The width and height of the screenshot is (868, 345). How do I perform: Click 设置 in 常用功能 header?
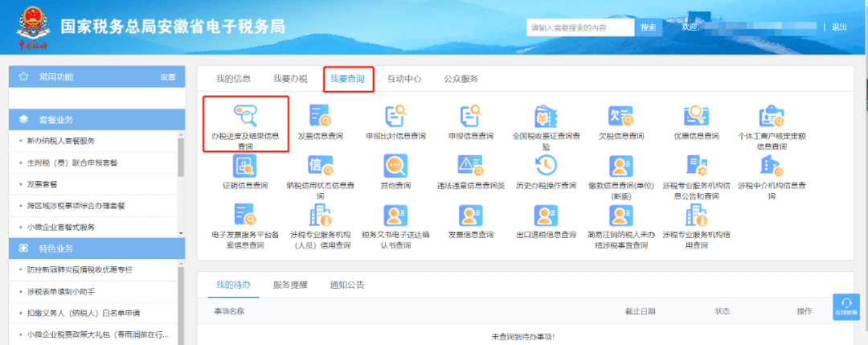tap(167, 77)
